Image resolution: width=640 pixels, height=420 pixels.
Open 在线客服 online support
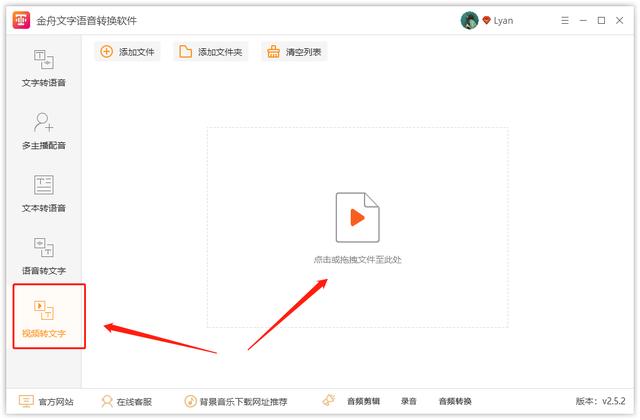pyautogui.click(x=127, y=402)
